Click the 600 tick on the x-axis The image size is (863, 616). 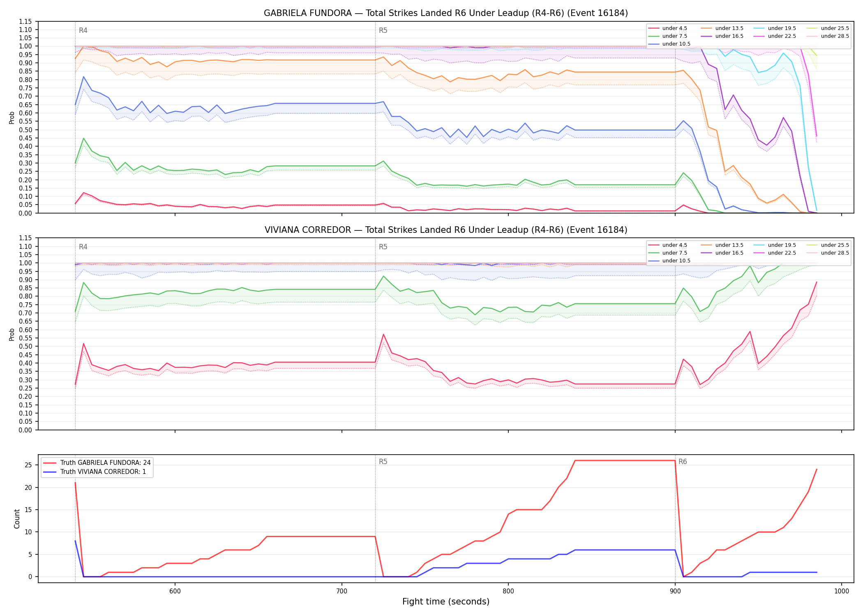[x=175, y=591]
